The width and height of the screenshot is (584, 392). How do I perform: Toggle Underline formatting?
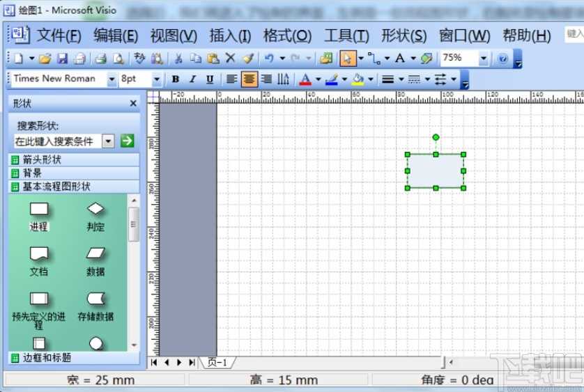pyautogui.click(x=210, y=79)
